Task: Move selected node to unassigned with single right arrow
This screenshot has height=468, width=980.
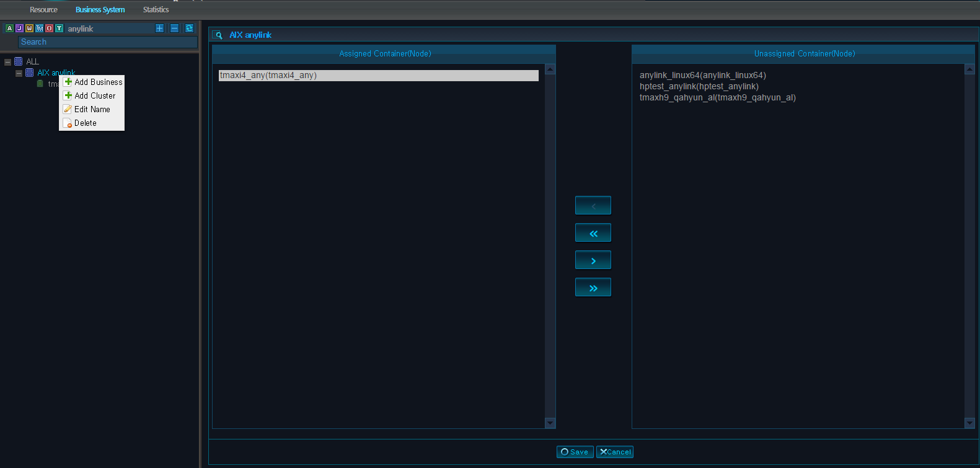Action: [x=593, y=260]
